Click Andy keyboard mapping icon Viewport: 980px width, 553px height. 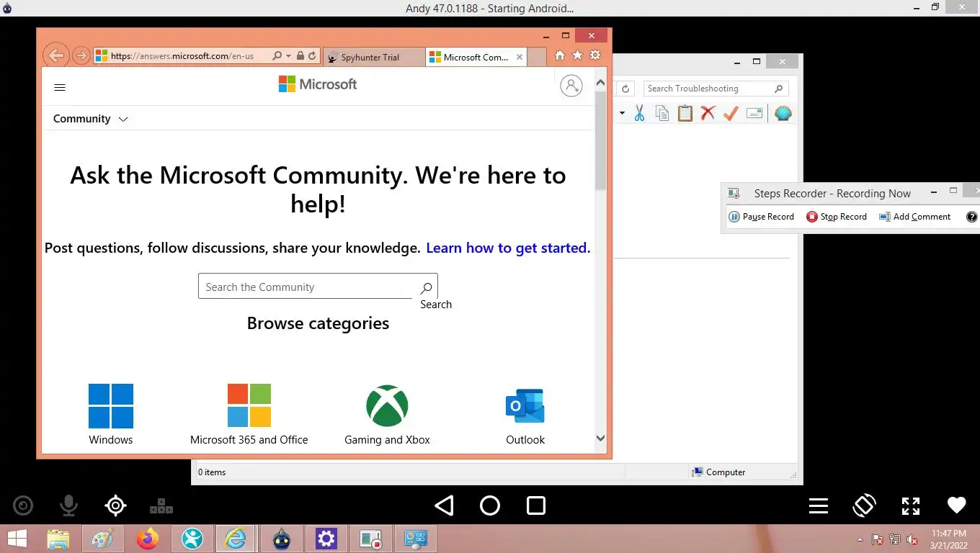click(161, 505)
